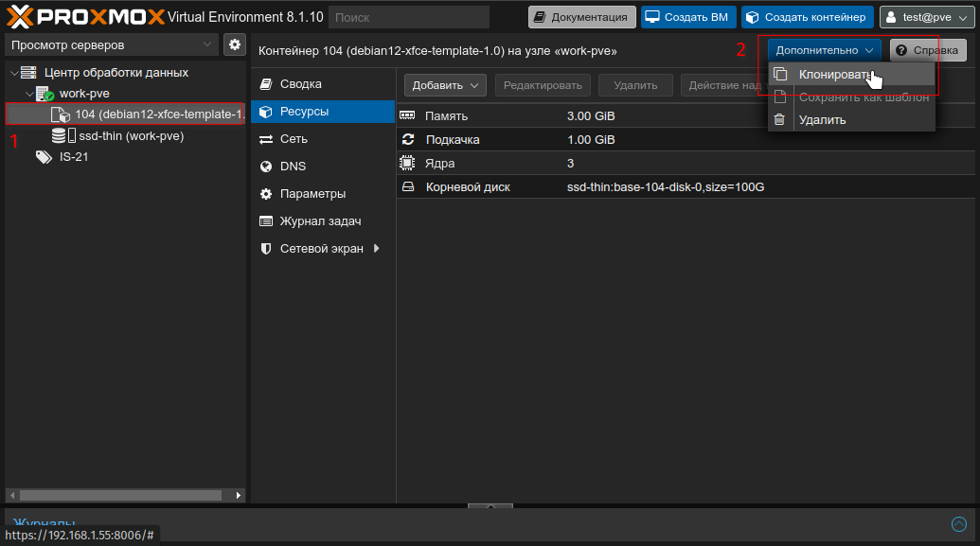Click the user icon beside test@pve
The width and height of the screenshot is (980, 546).
[x=891, y=17]
